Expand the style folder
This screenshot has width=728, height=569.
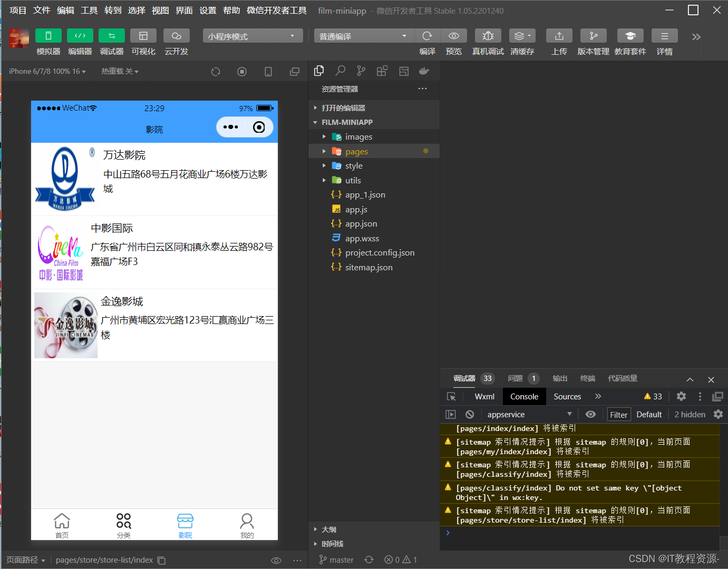tap(374, 165)
